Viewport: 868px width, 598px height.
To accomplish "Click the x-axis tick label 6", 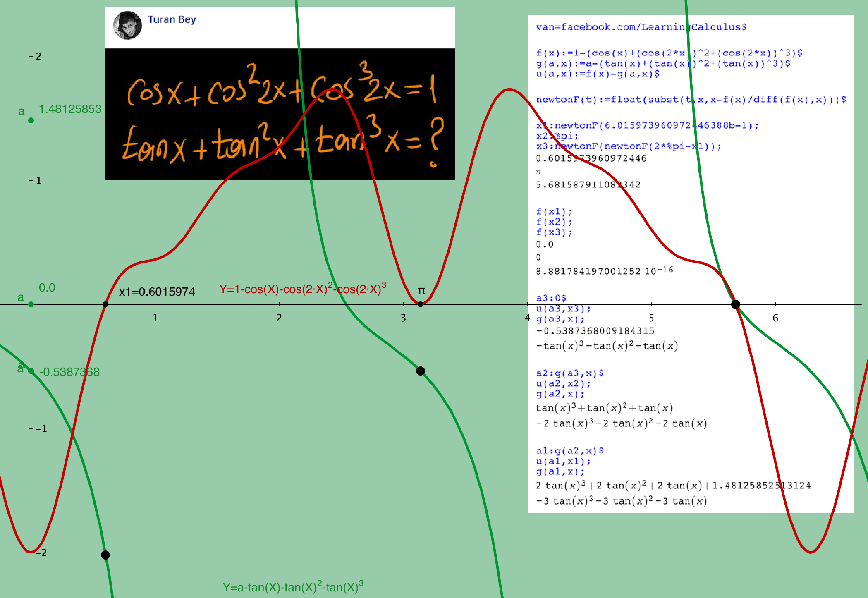I will click(x=775, y=318).
